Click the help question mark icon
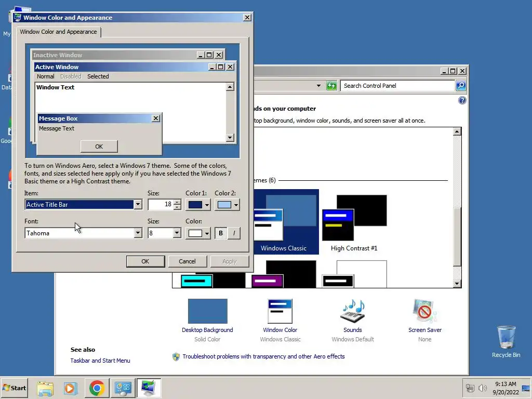 click(462, 100)
